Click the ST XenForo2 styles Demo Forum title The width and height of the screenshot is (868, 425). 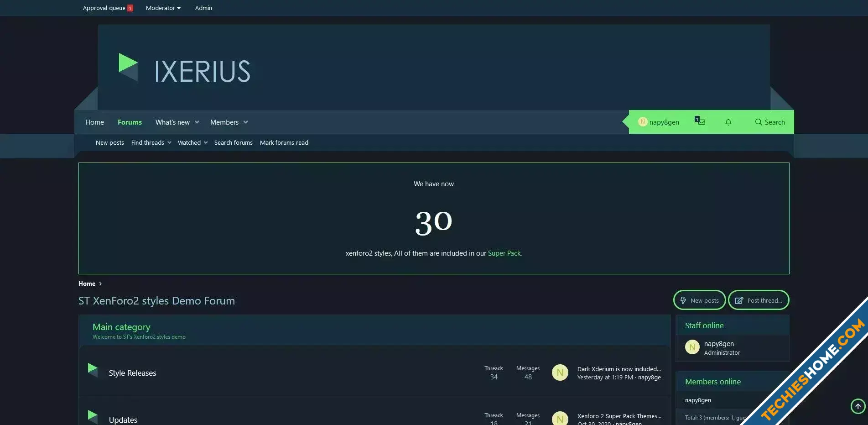tap(156, 301)
